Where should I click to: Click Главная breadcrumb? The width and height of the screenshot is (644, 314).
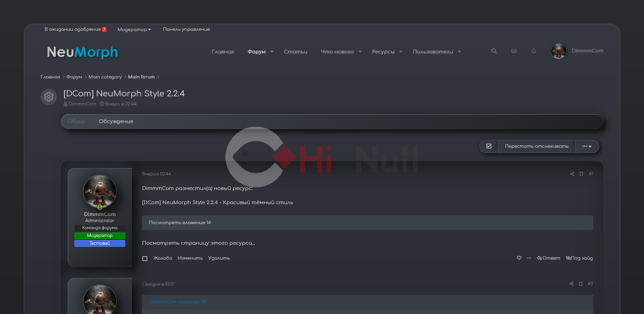(50, 77)
